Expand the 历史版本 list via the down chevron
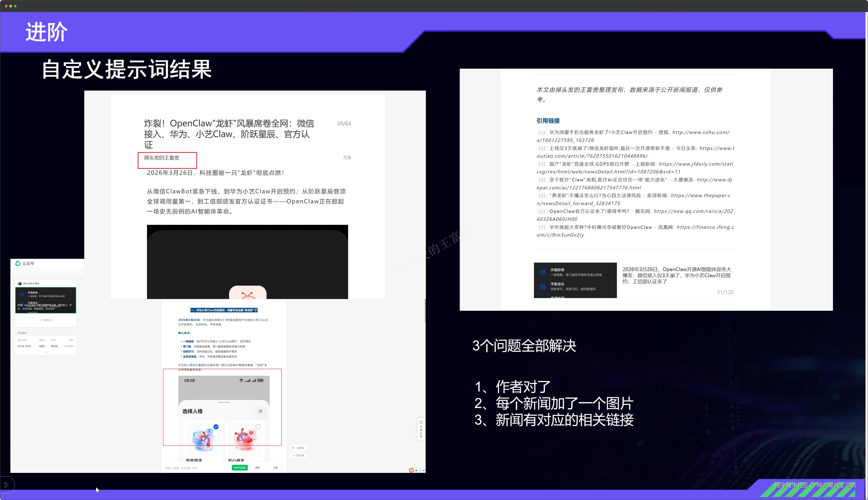Screen dimensions: 868x500 pos(47,352)
